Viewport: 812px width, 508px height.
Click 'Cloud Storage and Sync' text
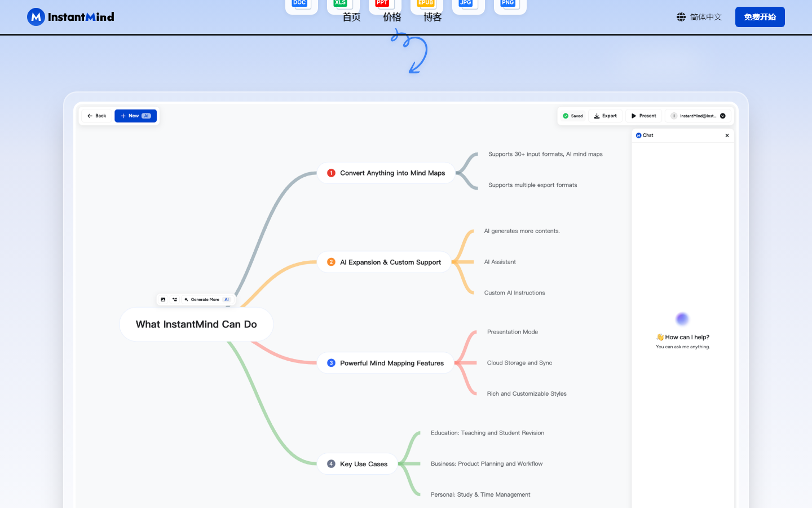(x=520, y=363)
